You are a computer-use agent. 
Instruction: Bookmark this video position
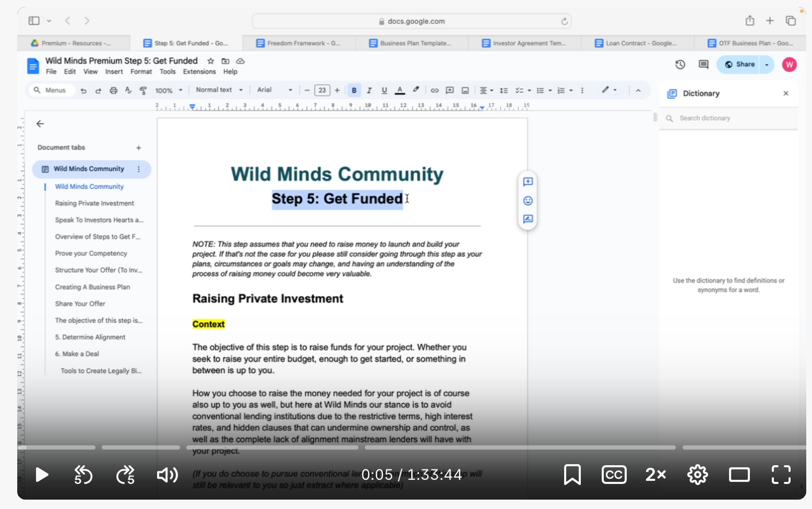coord(572,475)
